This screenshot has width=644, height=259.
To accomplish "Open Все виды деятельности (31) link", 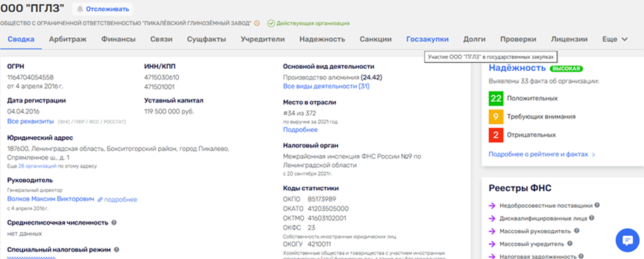I will [326, 86].
